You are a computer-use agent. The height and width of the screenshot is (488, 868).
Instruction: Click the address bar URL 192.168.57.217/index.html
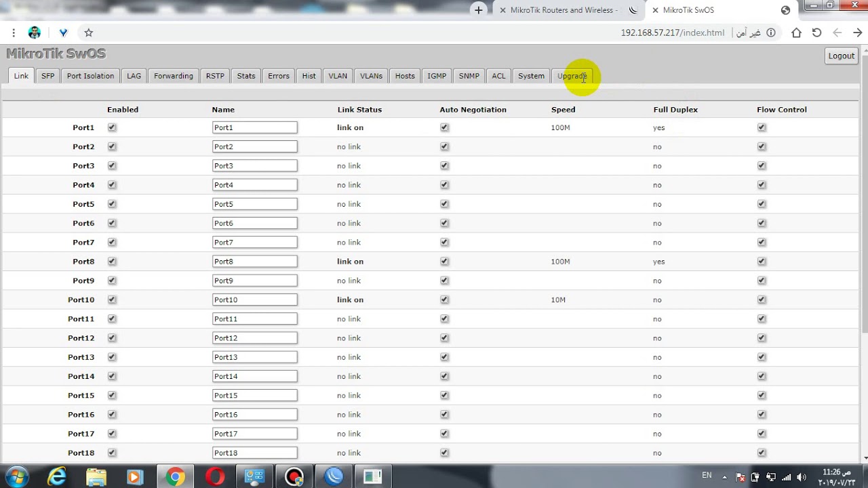(673, 33)
